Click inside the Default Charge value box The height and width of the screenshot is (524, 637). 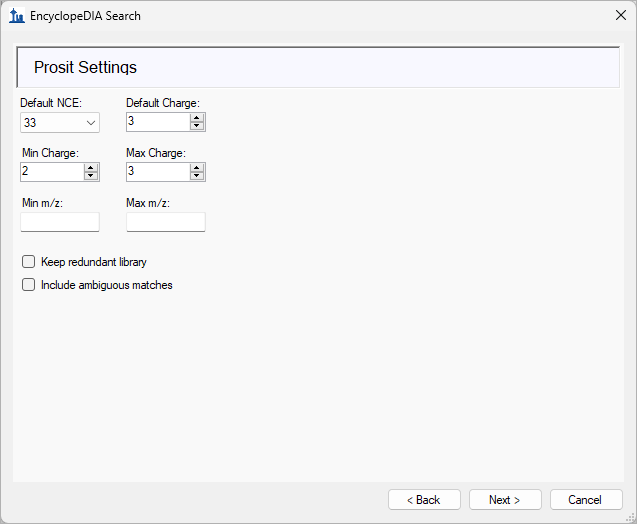157,122
